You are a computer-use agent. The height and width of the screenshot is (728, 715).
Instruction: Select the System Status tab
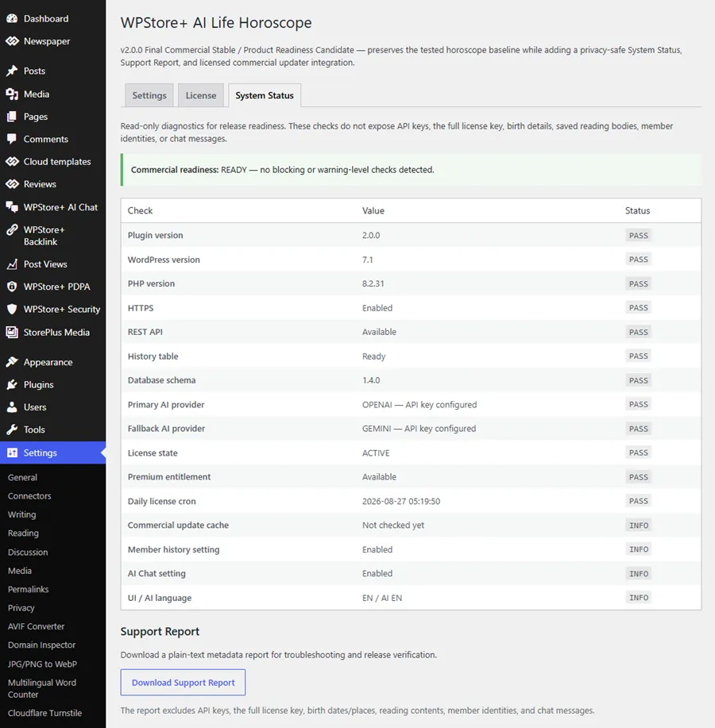pos(265,95)
